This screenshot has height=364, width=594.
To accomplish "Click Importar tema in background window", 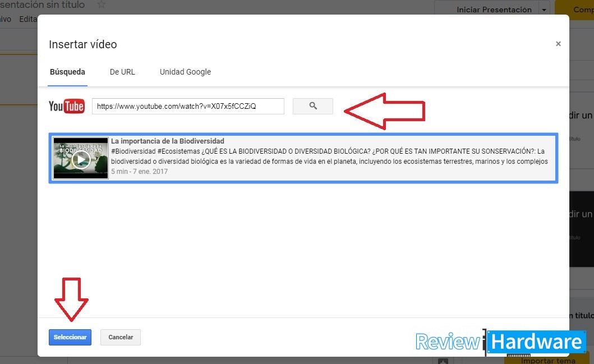I will pyautogui.click(x=548, y=360).
